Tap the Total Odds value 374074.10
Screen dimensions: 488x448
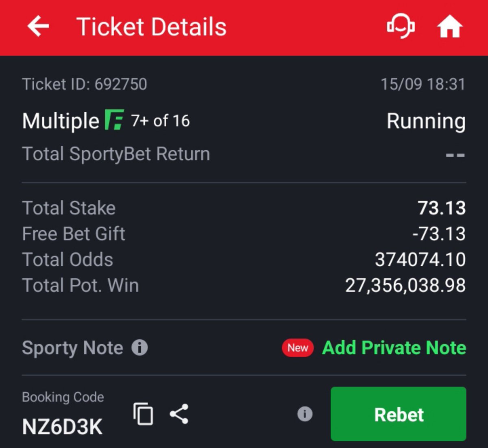tap(420, 260)
